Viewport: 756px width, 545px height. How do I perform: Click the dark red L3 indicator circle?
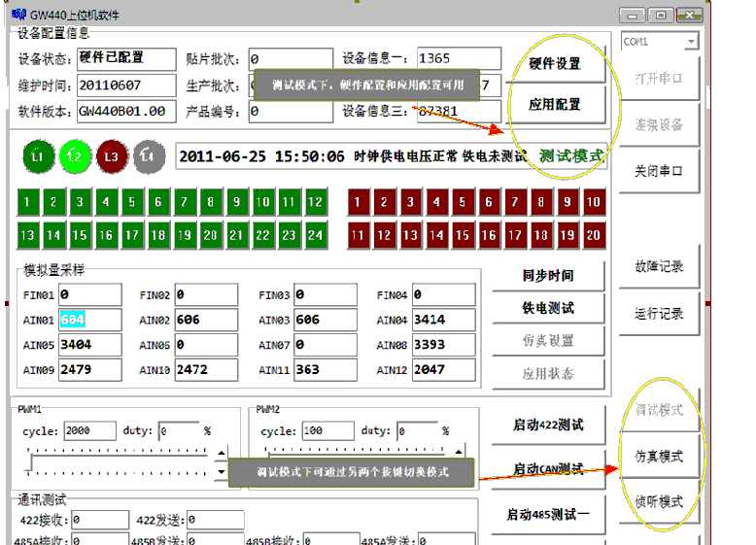[111, 155]
